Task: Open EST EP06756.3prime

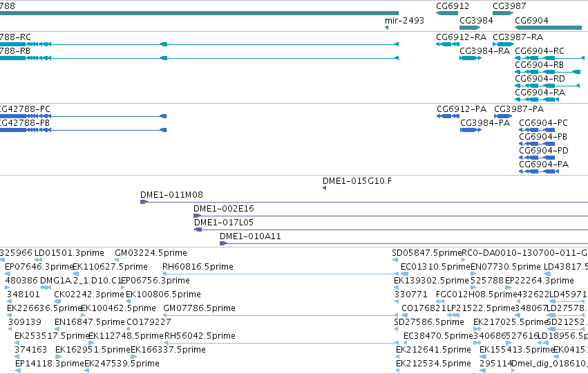Action: click(x=155, y=281)
